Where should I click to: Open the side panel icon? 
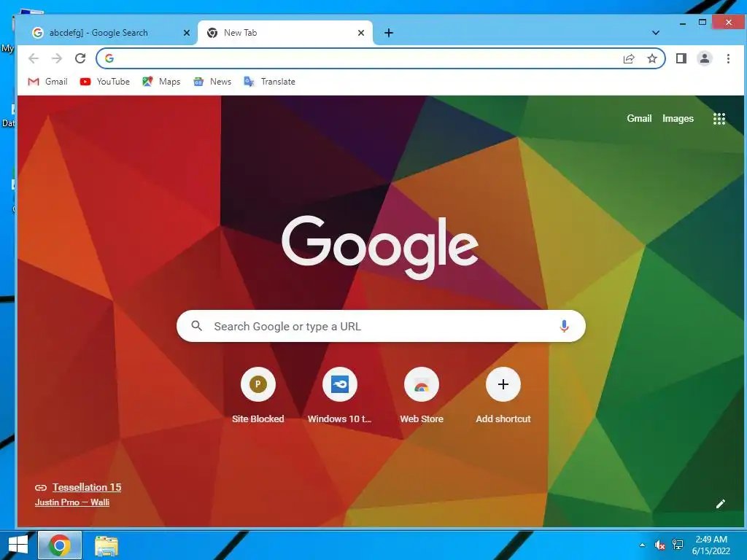coord(681,58)
